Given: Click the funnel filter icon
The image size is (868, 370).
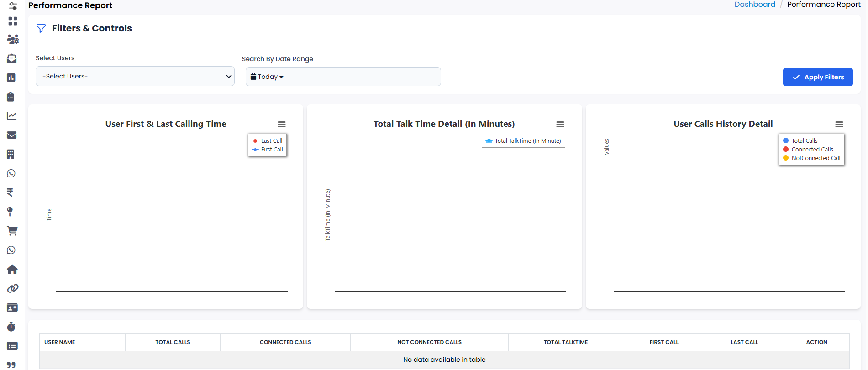Looking at the screenshot, I should 41,28.
